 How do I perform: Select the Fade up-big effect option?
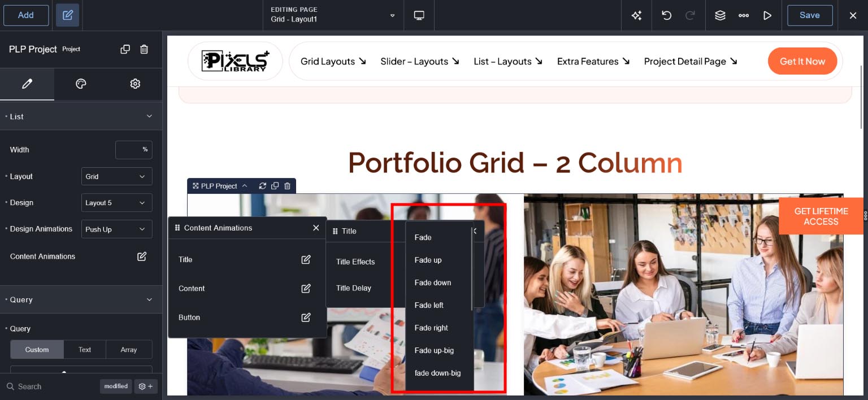pos(439,350)
